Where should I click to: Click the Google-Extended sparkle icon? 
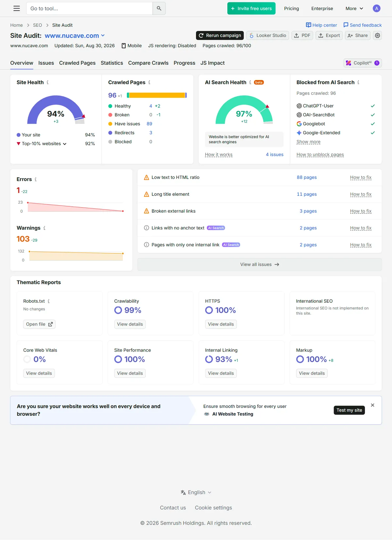pos(299,133)
